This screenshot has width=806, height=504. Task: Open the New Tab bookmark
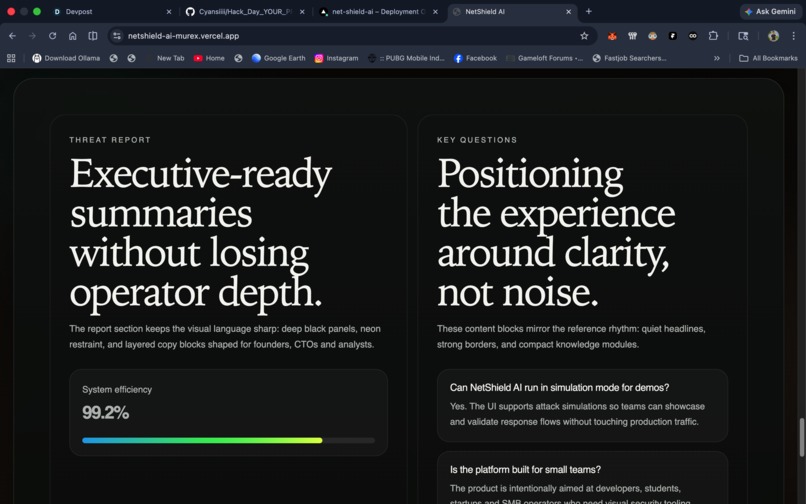point(170,58)
